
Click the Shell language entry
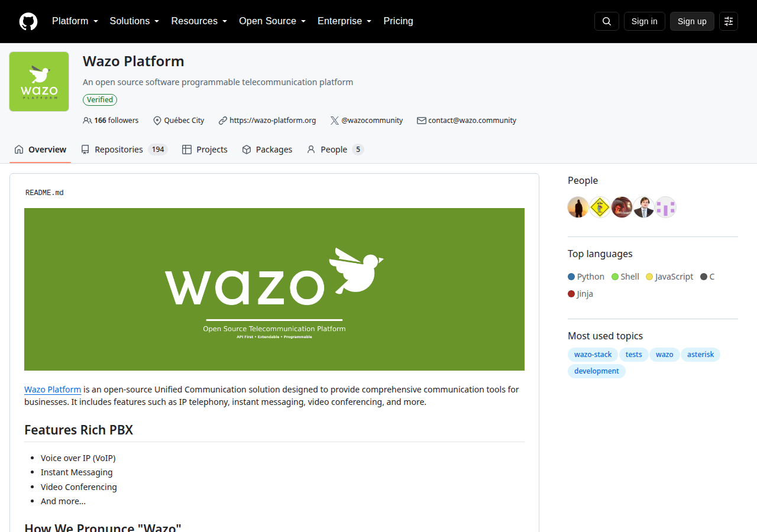click(x=625, y=277)
